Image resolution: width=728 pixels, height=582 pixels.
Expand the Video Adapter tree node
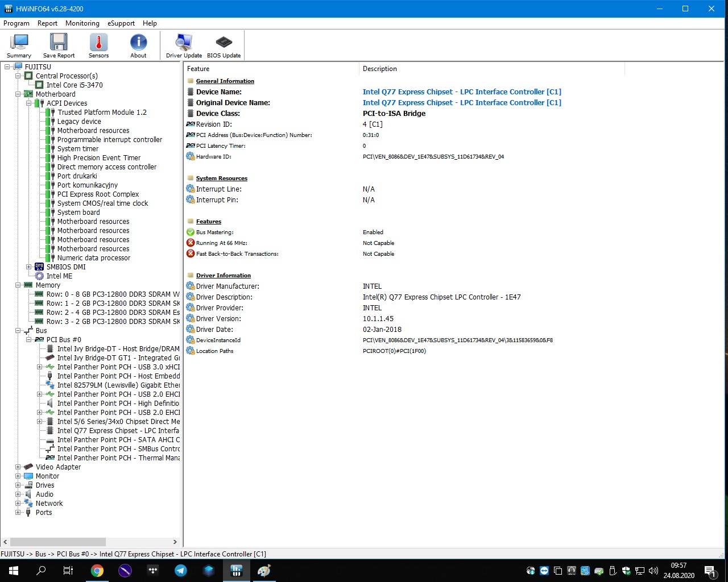tap(18, 467)
